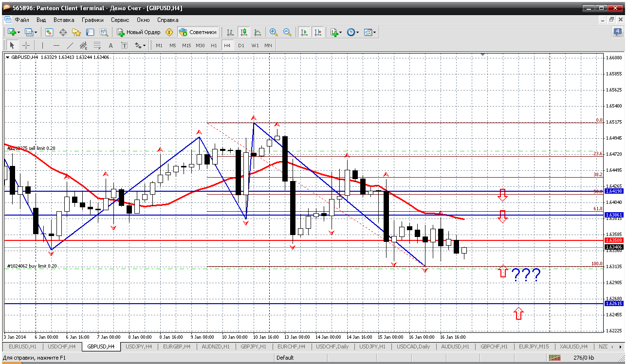Image resolution: width=627 pixels, height=364 pixels.
Task: Select the crosshair tool
Action: pos(26,45)
